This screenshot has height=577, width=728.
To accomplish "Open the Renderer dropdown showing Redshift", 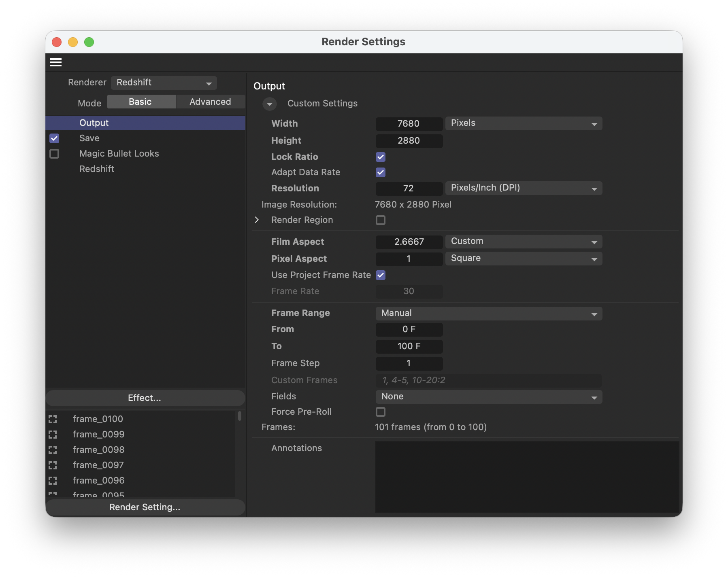I will pyautogui.click(x=164, y=83).
